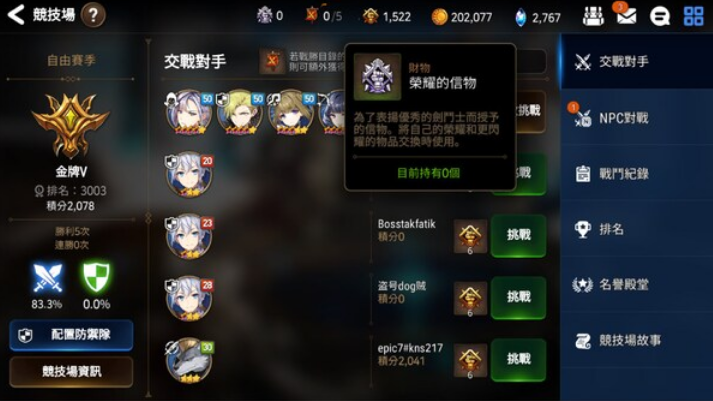Open the blue grid menu icon

point(693,16)
